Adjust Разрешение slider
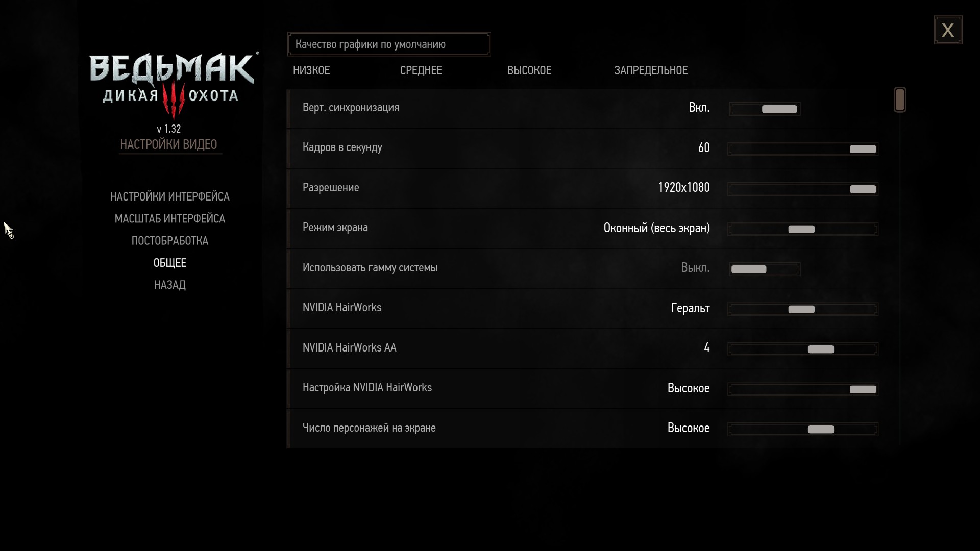 803,189
